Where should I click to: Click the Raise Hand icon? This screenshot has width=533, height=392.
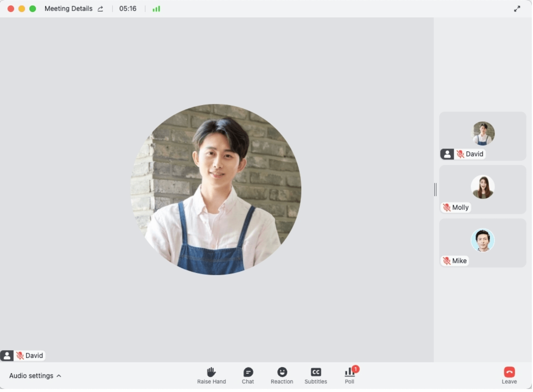click(x=211, y=373)
